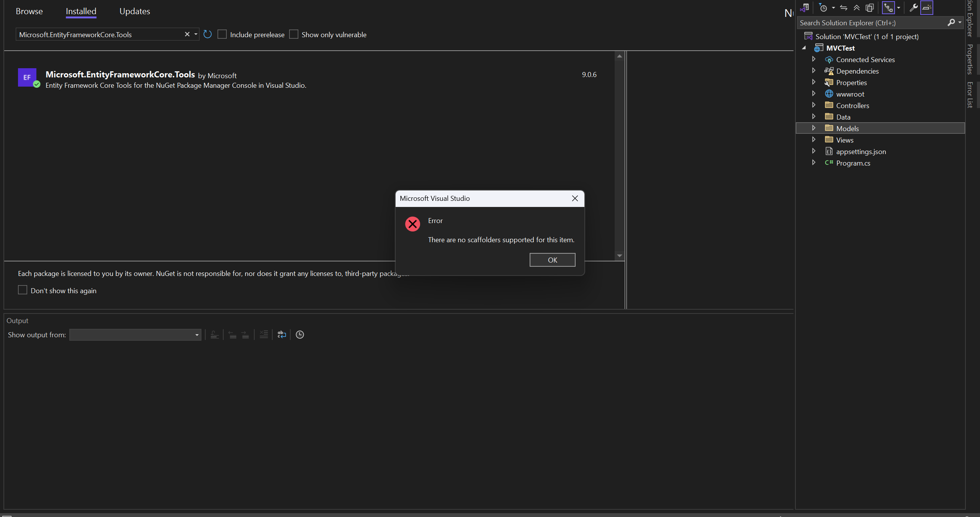Screen dimensions: 980x517
Task: Toggle word wrap in the Output panel
Action: [x=281, y=335]
